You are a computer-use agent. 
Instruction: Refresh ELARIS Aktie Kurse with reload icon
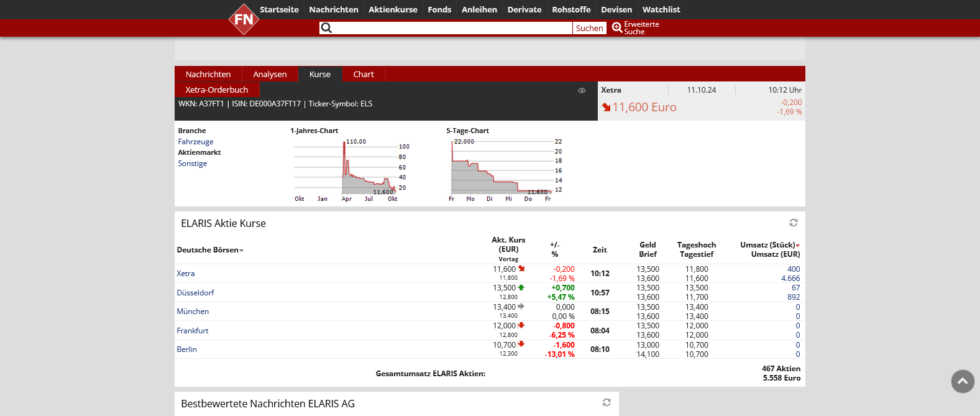794,223
